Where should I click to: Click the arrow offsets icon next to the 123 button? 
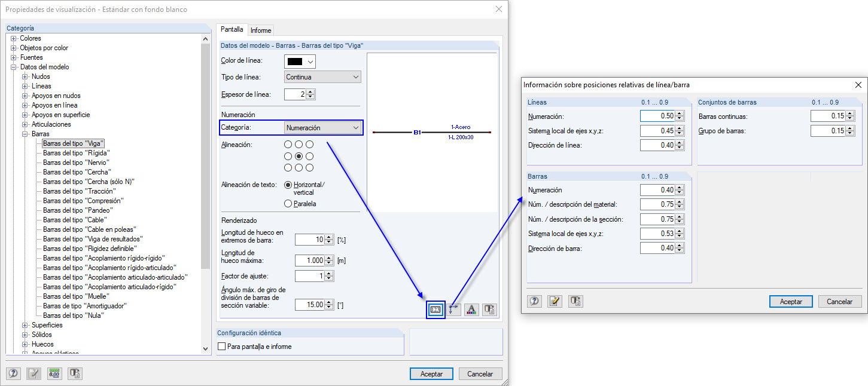point(453,310)
